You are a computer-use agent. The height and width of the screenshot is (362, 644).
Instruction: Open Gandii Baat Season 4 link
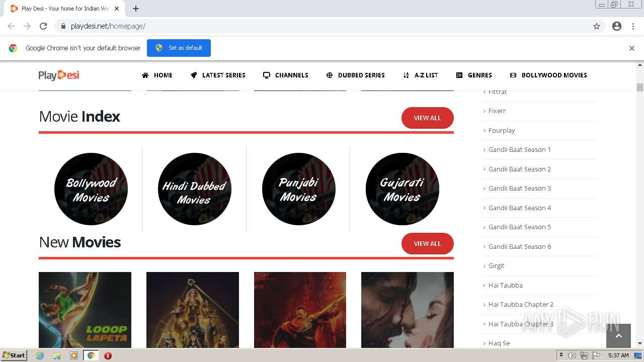click(520, 208)
